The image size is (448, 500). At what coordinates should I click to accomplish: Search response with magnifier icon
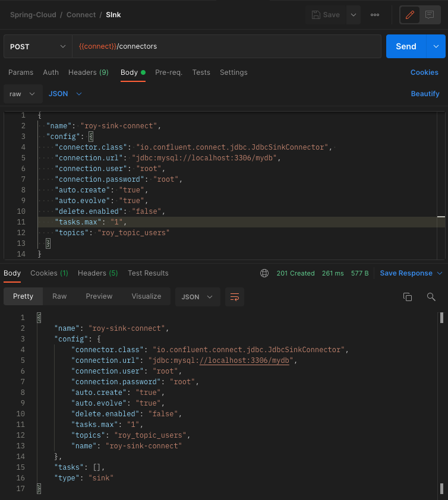point(431,296)
